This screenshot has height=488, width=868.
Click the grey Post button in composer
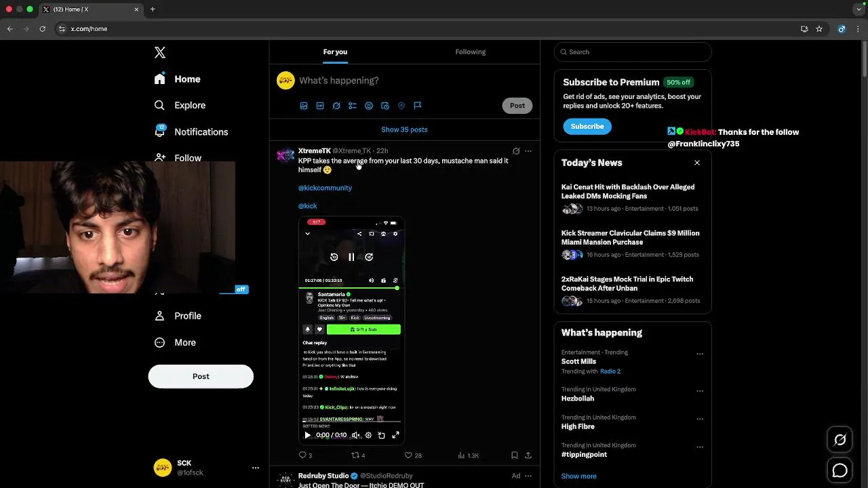(517, 106)
